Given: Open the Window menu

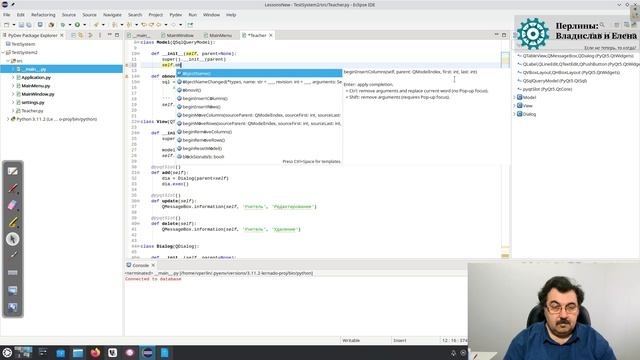Looking at the screenshot, I should tap(211, 15).
